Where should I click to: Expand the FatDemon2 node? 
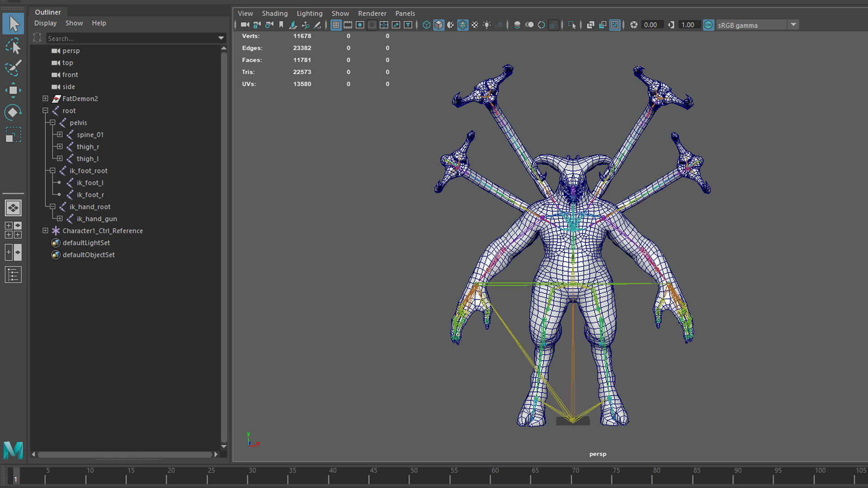(45, 99)
